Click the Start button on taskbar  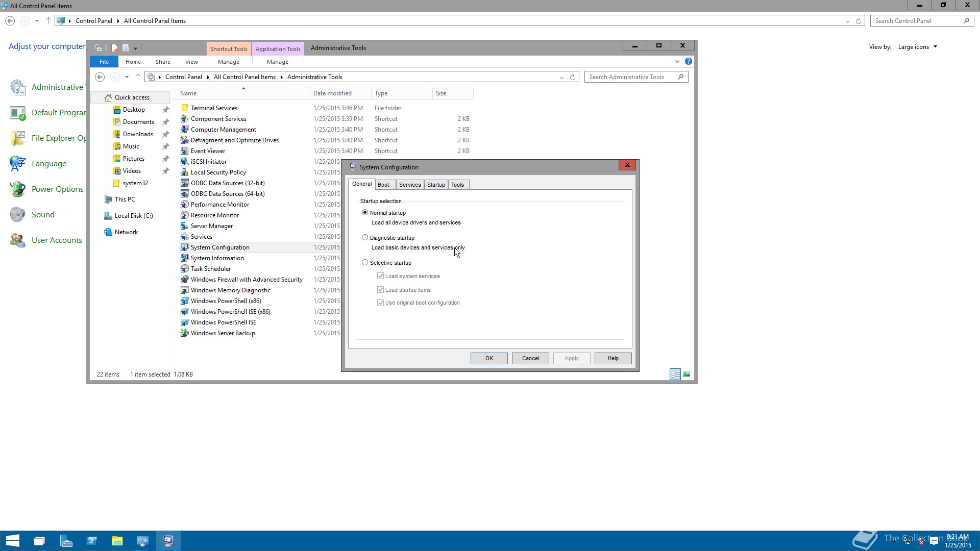(13, 541)
